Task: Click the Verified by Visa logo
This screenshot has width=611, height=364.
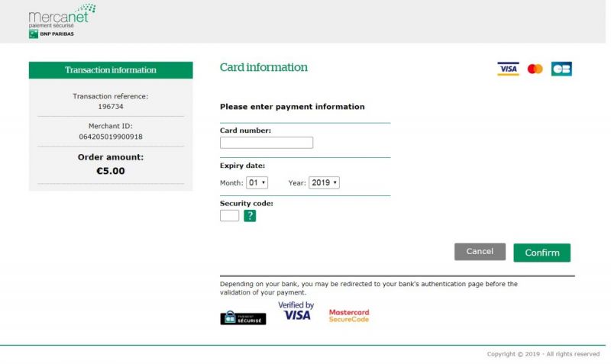Action: click(x=296, y=311)
